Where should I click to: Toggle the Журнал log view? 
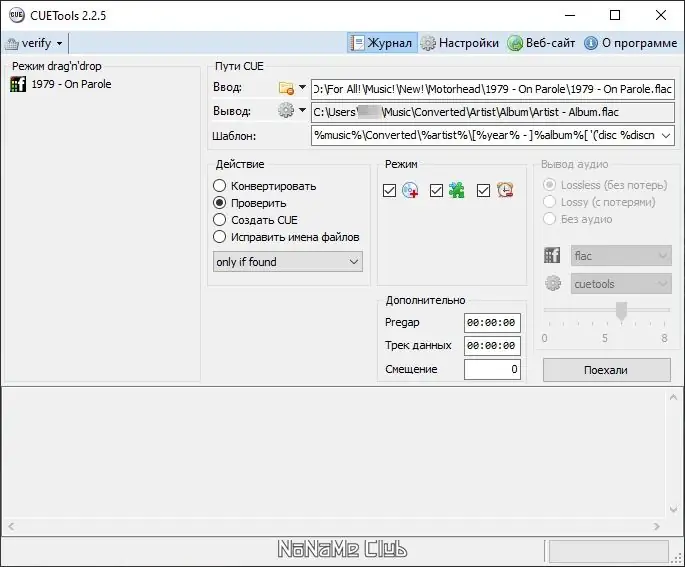(382, 43)
